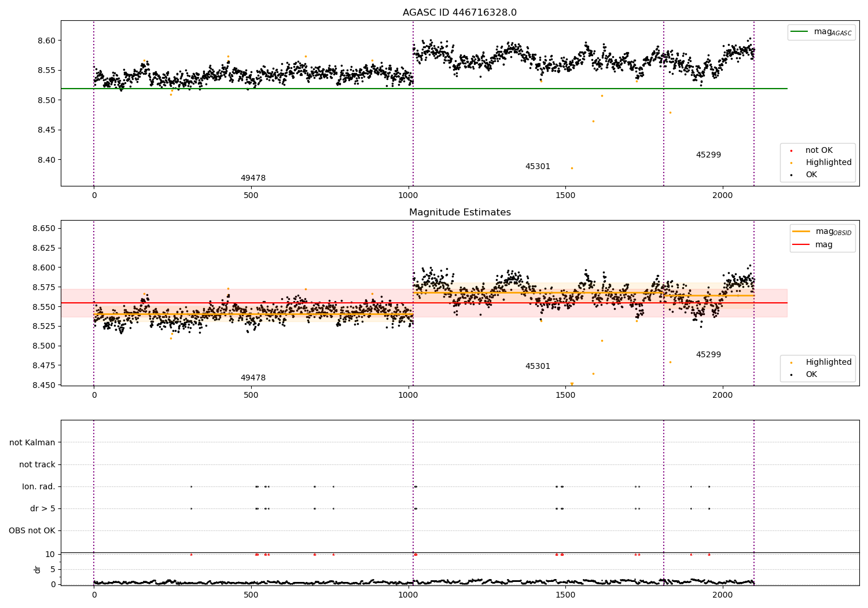Click the 1500 x-axis tick under Magnitude Estimates plot
The height and width of the screenshot is (608, 868).
(x=565, y=395)
